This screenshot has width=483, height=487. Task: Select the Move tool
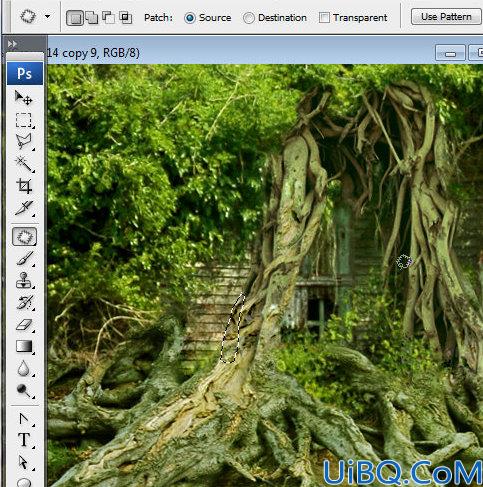(23, 98)
